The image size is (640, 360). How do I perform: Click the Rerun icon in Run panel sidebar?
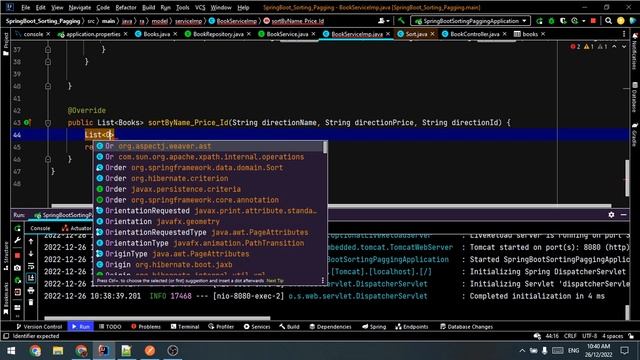[x=18, y=228]
